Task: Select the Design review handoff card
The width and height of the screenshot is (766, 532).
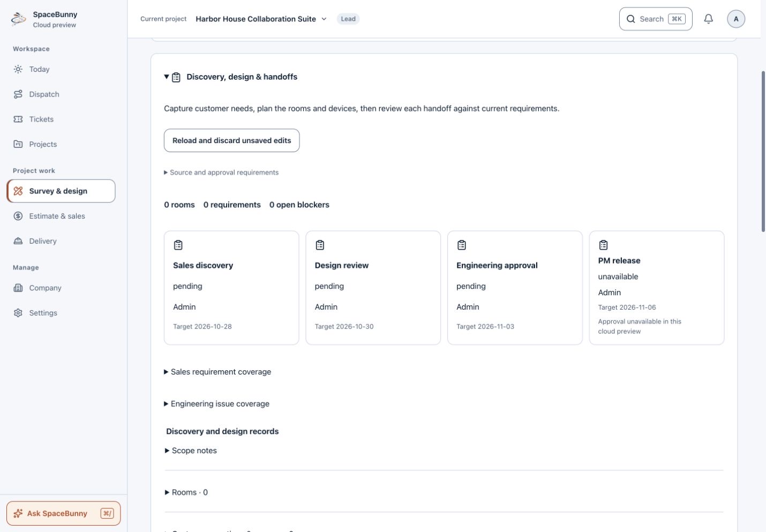Action: [x=373, y=288]
